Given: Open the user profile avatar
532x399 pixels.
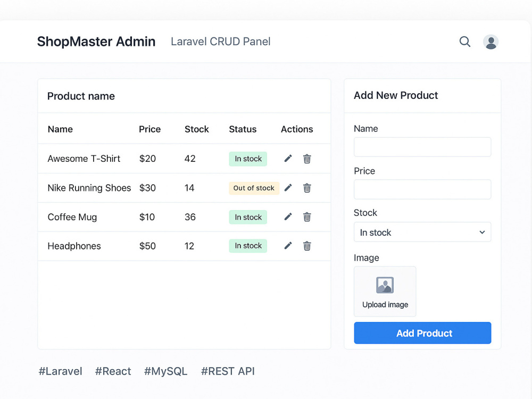Looking at the screenshot, I should point(491,42).
